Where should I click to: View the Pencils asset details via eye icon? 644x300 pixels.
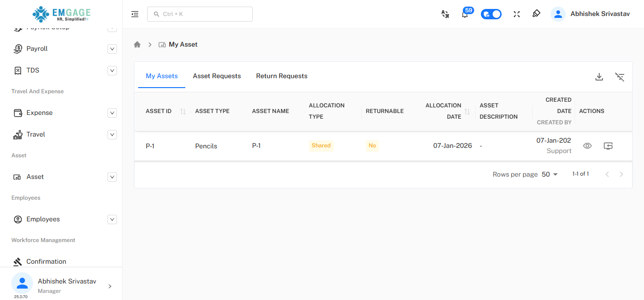tap(587, 146)
